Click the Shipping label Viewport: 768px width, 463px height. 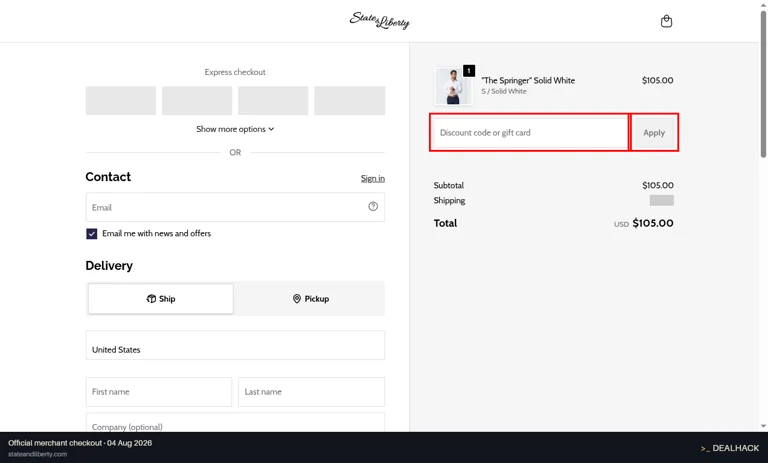pyautogui.click(x=449, y=200)
